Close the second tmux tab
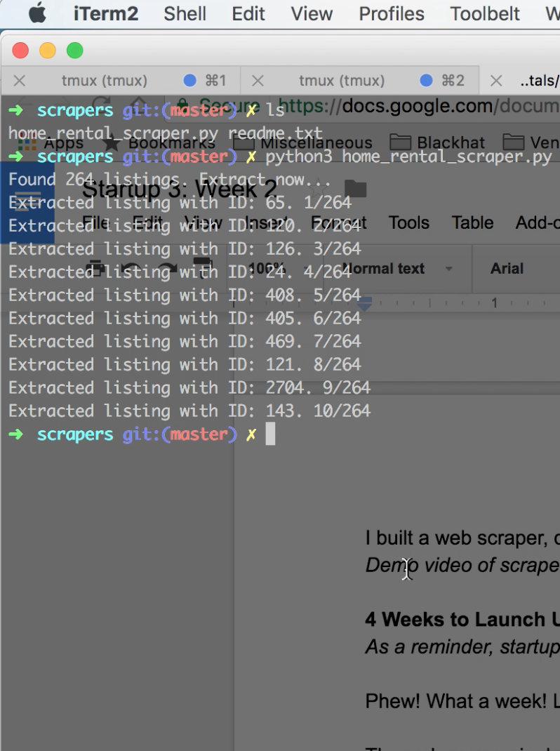Image resolution: width=560 pixels, height=751 pixels. coord(258,81)
